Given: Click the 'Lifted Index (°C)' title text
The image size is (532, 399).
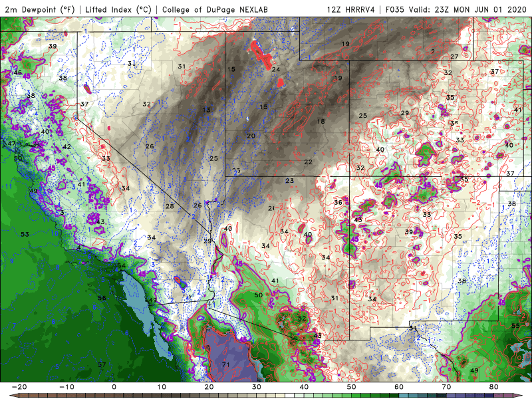Looking at the screenshot, I should click(x=118, y=9).
